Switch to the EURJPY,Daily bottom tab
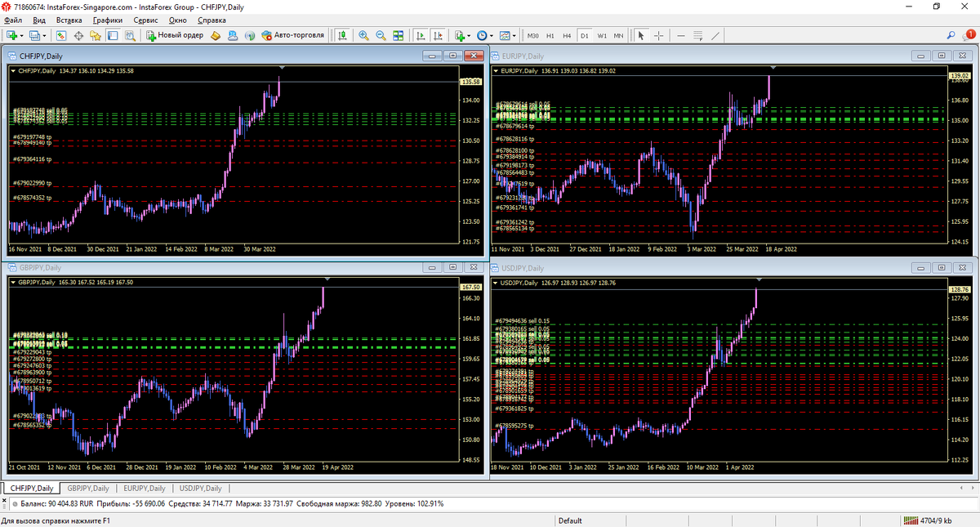980x527 pixels. coord(144,489)
